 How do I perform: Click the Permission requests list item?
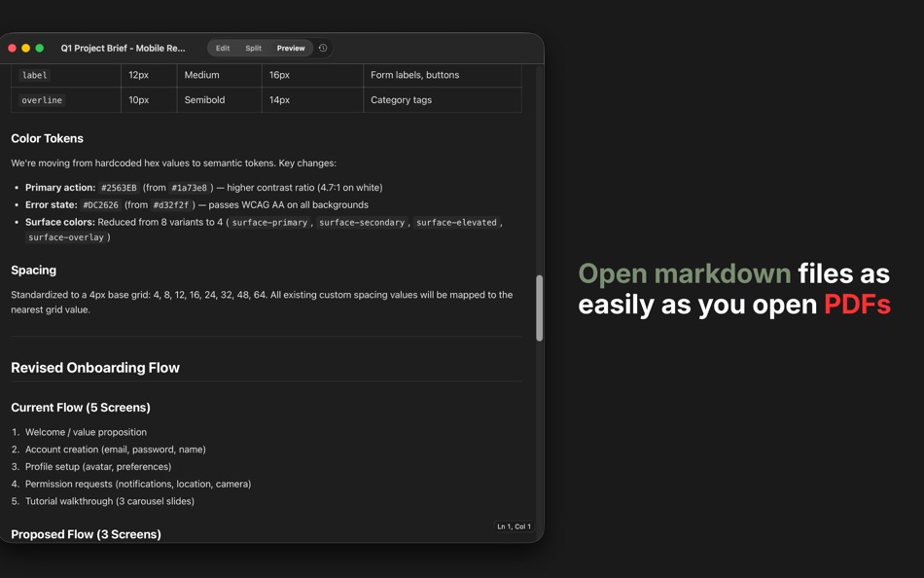pos(138,484)
